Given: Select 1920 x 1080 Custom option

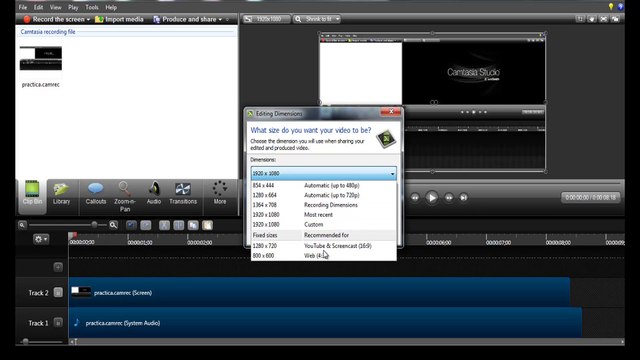Looking at the screenshot, I should point(323,224).
